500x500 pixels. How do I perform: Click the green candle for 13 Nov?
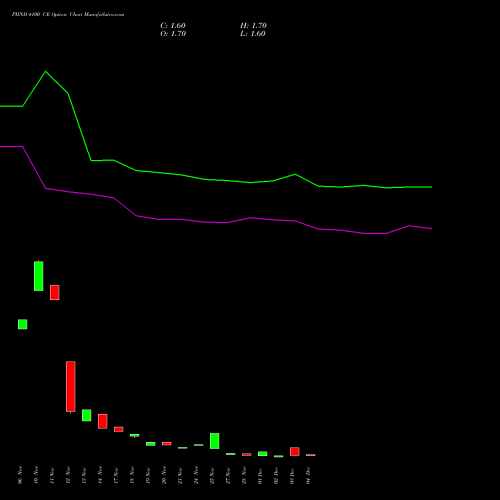click(x=87, y=415)
